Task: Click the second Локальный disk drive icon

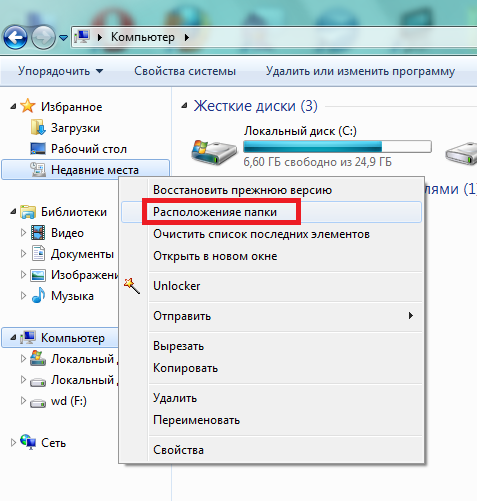Action: [x=38, y=381]
